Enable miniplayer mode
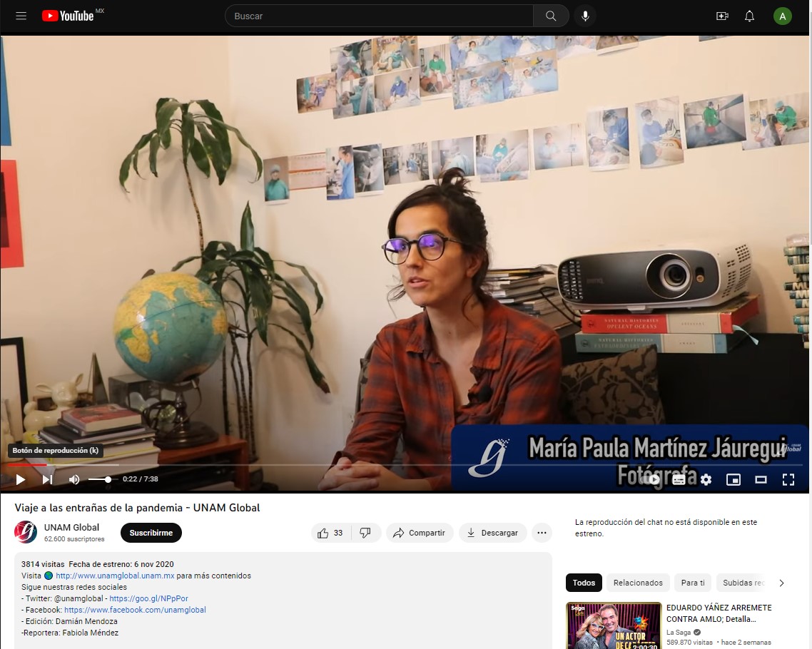 pos(734,479)
